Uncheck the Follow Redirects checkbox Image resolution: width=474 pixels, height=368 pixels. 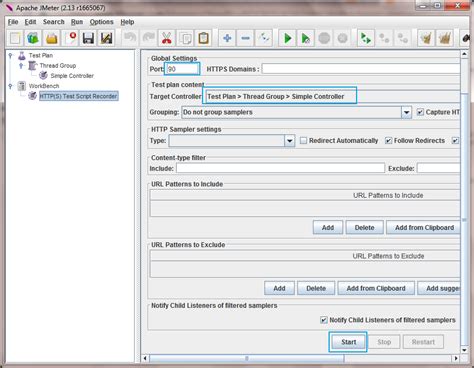click(388, 141)
